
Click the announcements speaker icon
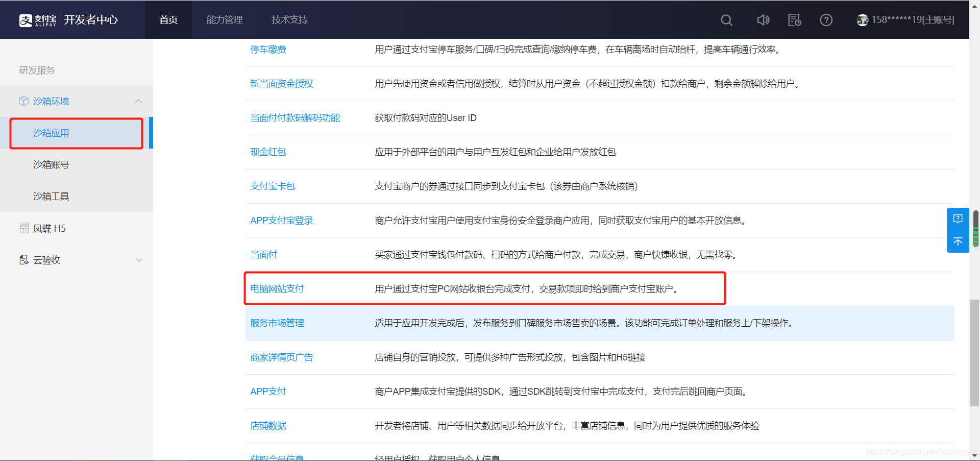763,20
